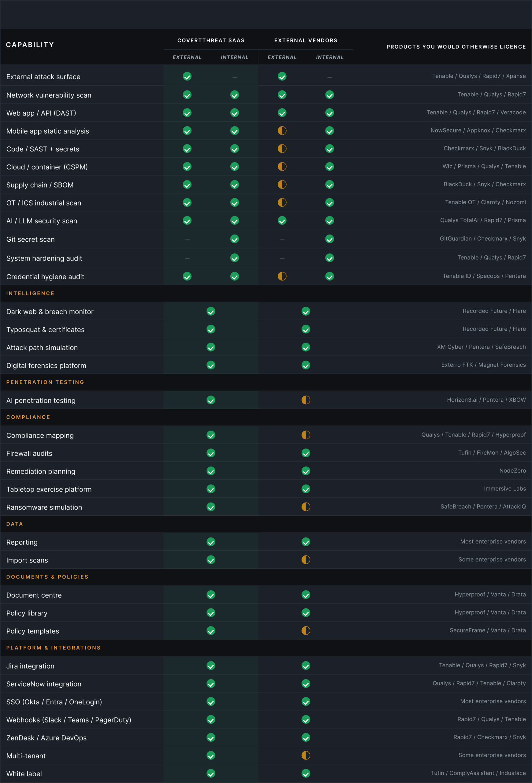Select the Intelligence section header
532x783 pixels.
30,293
